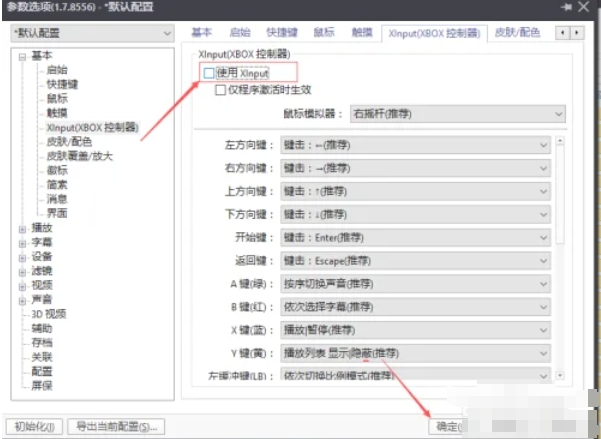
Task: Collapse the 基本 tree node
Action: [x=22, y=56]
